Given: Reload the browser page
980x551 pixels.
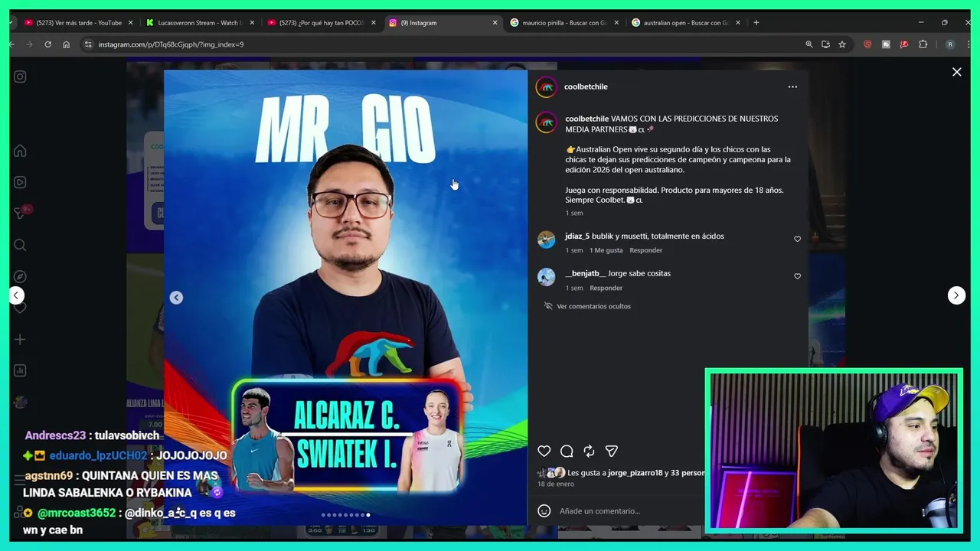Looking at the screenshot, I should [47, 44].
